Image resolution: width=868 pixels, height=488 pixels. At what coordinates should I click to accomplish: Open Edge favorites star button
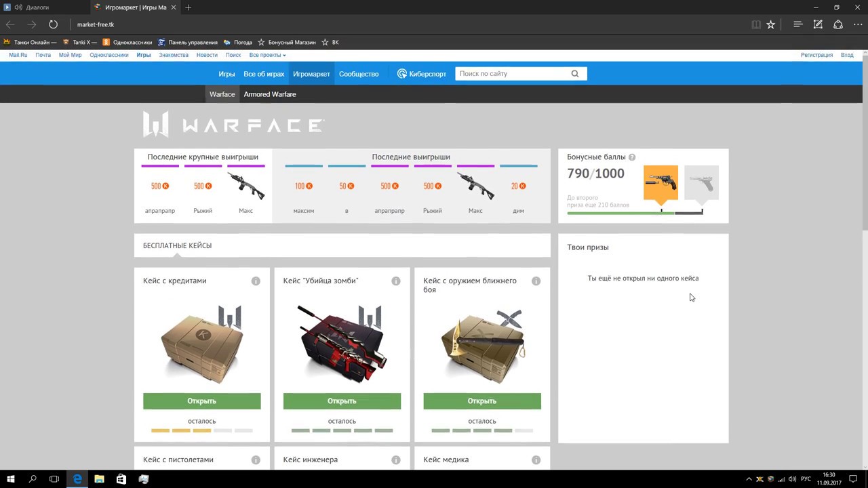point(770,24)
